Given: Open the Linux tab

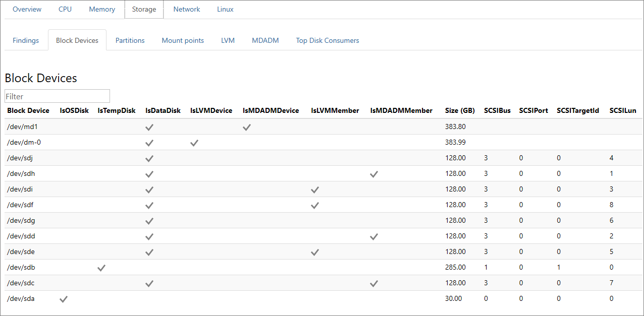Looking at the screenshot, I should click(x=225, y=9).
